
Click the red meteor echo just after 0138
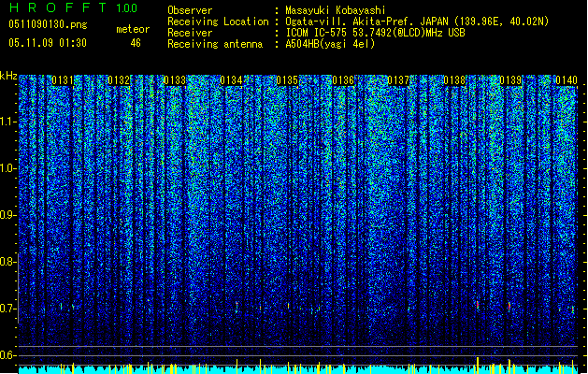[x=478, y=305]
